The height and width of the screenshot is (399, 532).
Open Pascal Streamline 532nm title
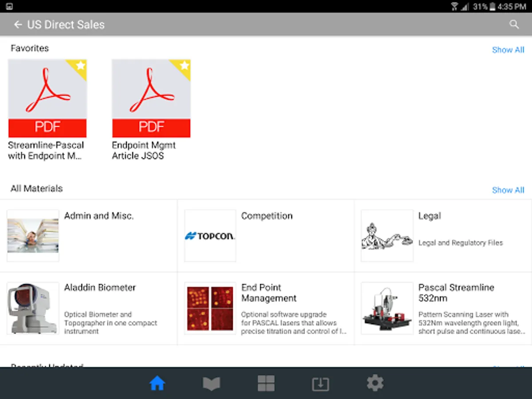(x=456, y=293)
